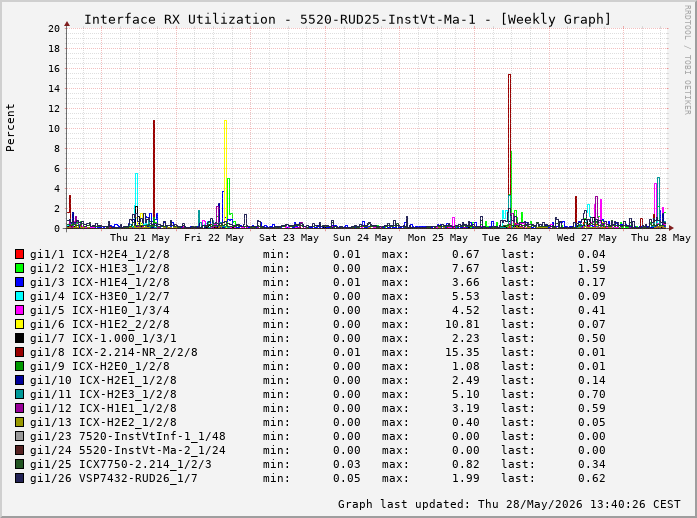697x518 pixels.
Task: Click the y-axis tick label 10
Action: point(54,128)
